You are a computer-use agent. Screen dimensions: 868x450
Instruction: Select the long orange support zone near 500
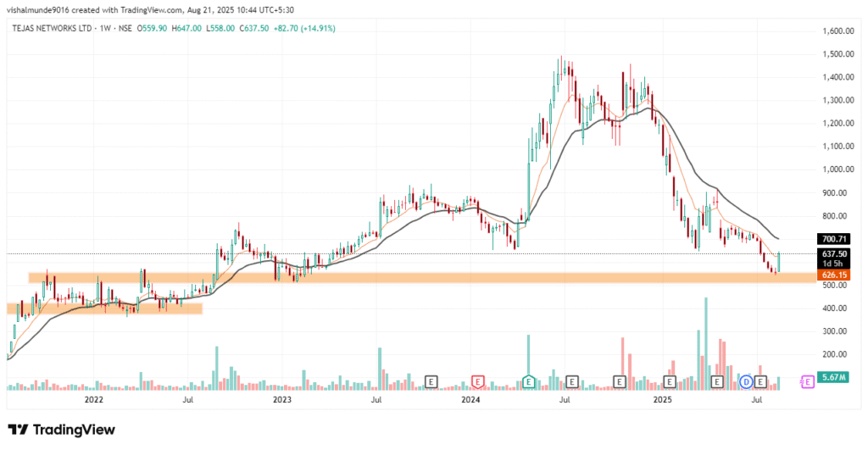[422, 278]
